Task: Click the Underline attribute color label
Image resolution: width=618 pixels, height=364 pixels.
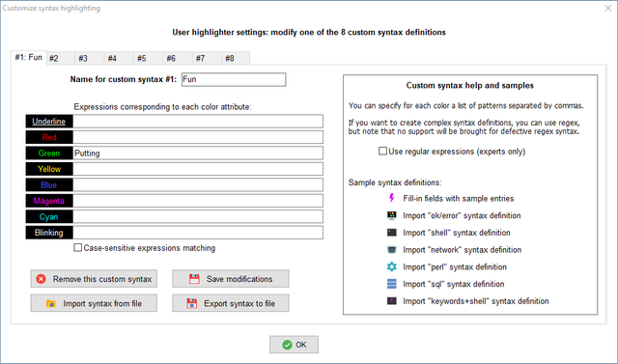Action: coord(49,122)
